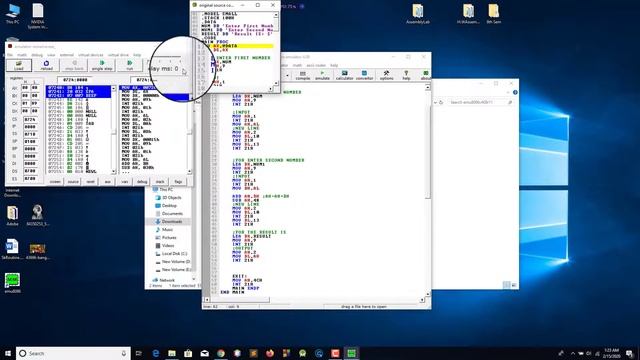Open the AssemblyLab desktop folder
The height and width of the screenshot is (360, 640).
coord(418,13)
